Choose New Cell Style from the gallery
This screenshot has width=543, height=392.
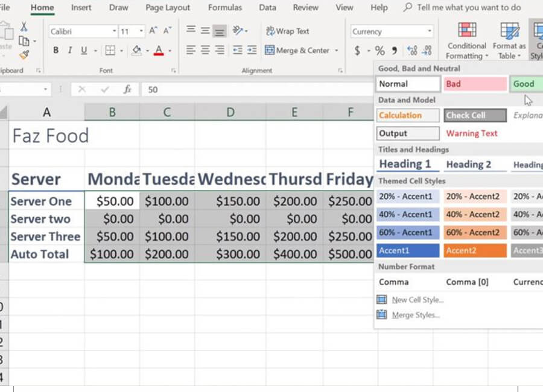point(417,300)
